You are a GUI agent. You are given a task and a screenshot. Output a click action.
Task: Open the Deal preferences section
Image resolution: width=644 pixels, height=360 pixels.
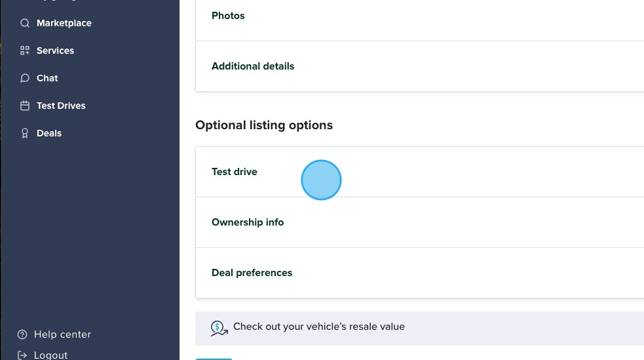[252, 273]
